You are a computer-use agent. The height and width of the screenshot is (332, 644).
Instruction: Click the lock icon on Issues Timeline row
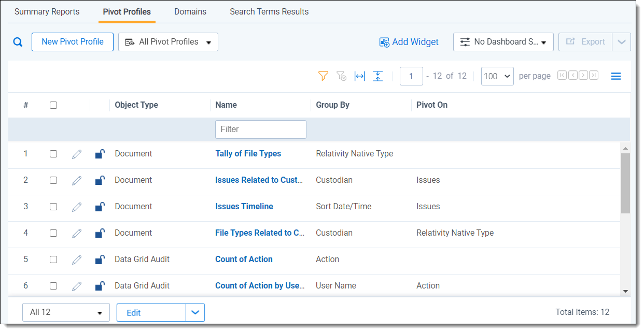point(100,207)
